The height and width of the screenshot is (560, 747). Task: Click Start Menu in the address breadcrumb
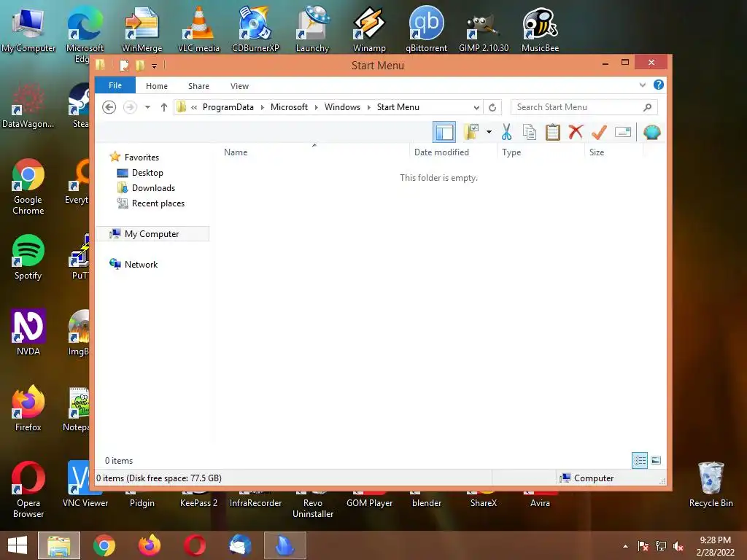pyautogui.click(x=398, y=107)
